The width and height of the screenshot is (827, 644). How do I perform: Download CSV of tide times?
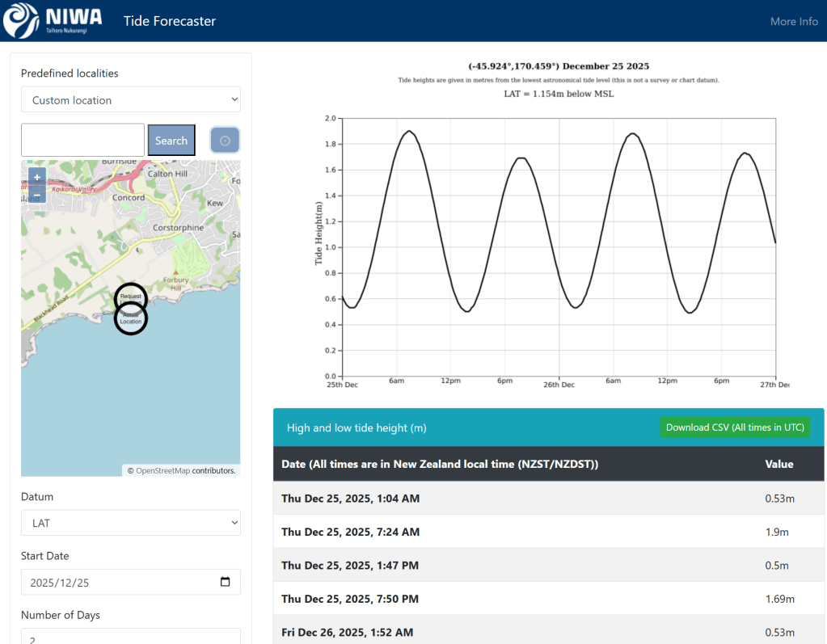734,427
